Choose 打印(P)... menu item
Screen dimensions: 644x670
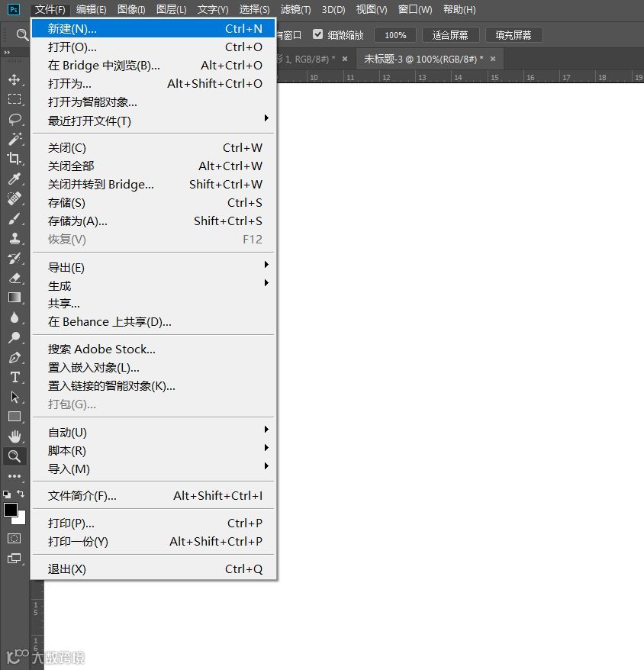click(154, 523)
